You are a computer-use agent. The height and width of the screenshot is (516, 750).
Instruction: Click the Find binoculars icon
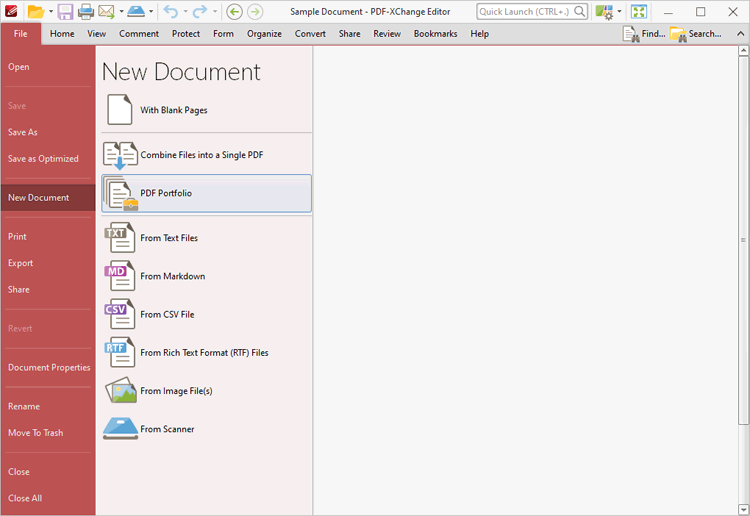coord(631,34)
